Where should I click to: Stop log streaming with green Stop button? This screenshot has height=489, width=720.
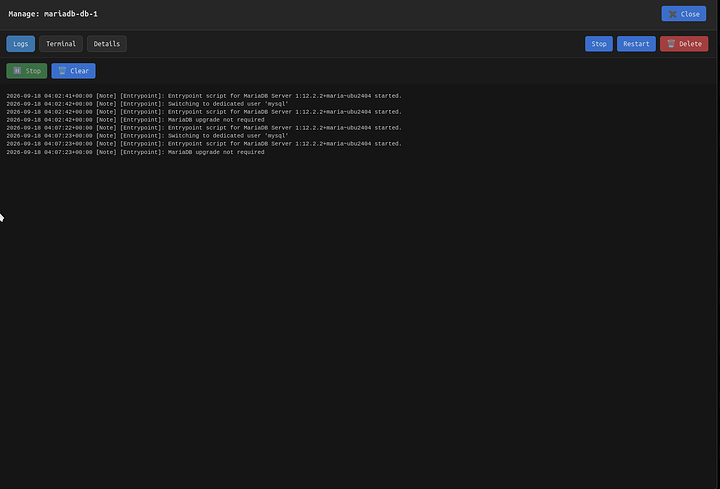click(x=27, y=71)
